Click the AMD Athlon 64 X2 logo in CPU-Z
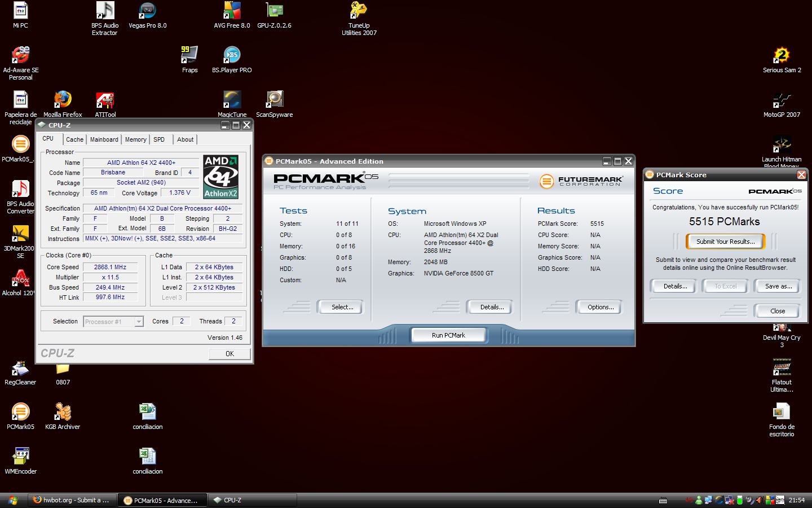The image size is (812, 508). tap(220, 177)
